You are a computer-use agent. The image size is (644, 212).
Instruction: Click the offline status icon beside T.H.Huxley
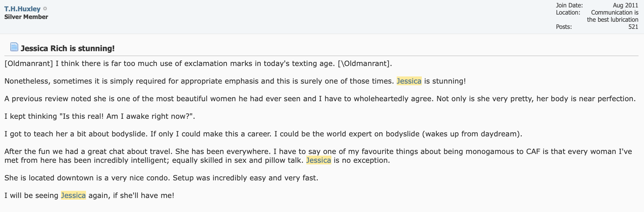click(x=45, y=9)
